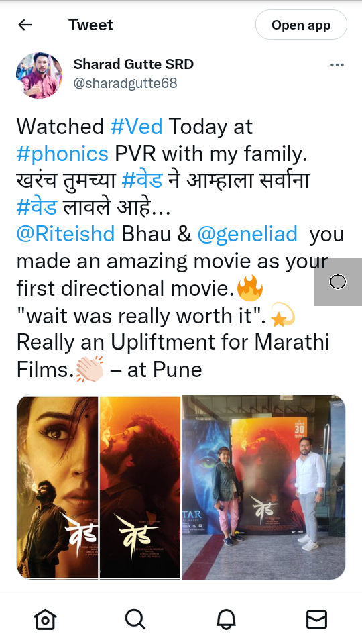Viewport: 362px width, 644px height.
Task: View the first poster image with woman's face
Action: click(58, 487)
